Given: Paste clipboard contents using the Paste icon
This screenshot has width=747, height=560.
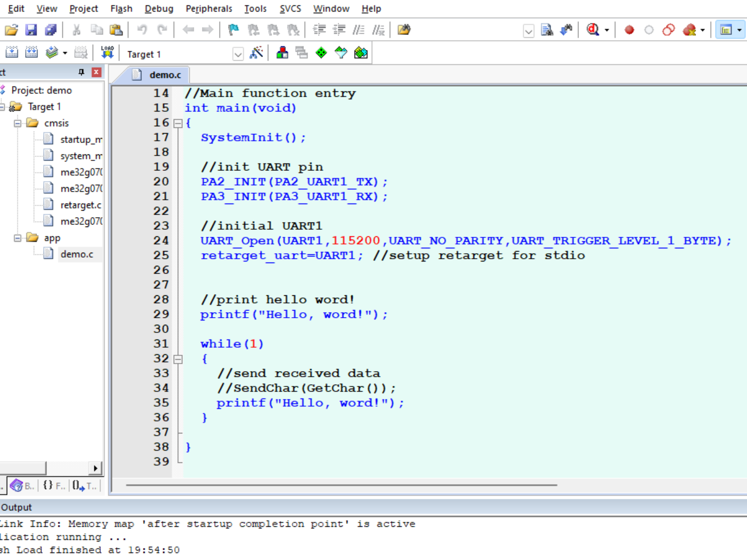Looking at the screenshot, I should [x=116, y=30].
